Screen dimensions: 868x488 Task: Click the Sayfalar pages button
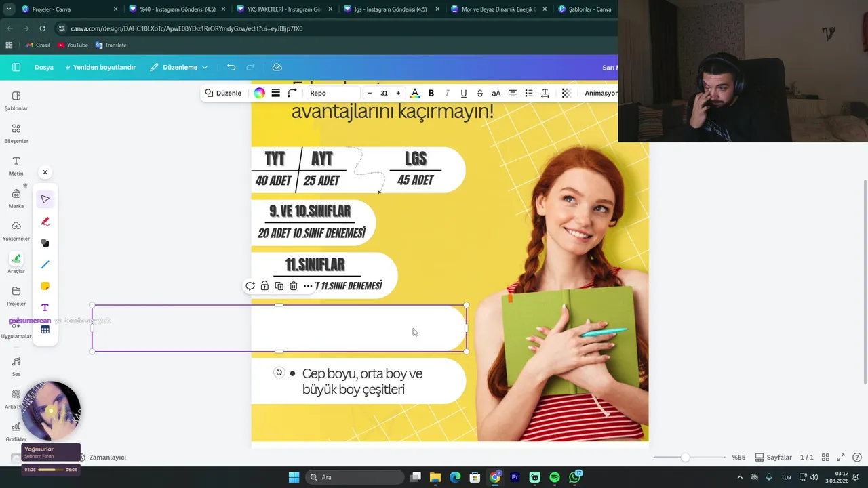point(774,457)
